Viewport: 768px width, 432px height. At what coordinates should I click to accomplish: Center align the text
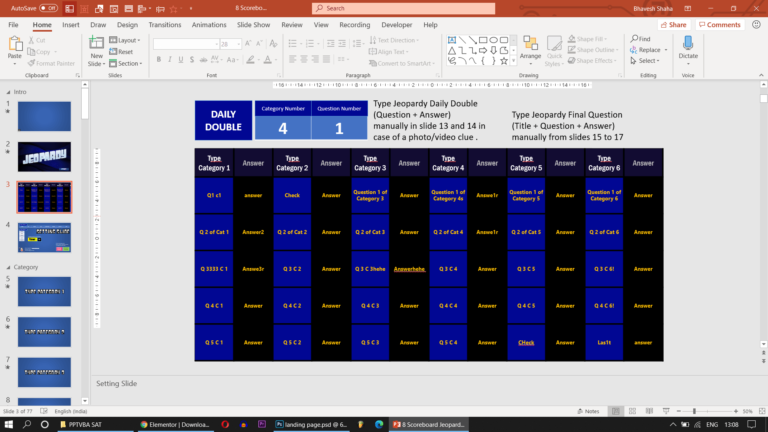pyautogui.click(x=304, y=59)
